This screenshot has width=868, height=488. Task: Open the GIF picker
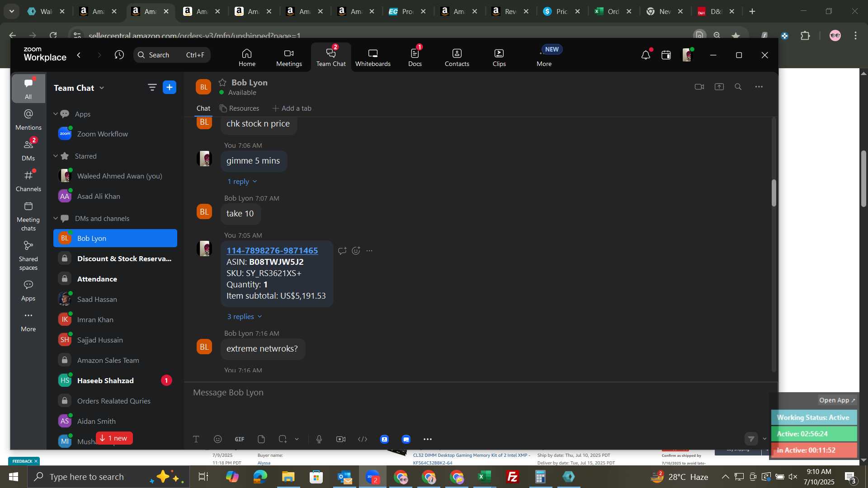(x=240, y=439)
